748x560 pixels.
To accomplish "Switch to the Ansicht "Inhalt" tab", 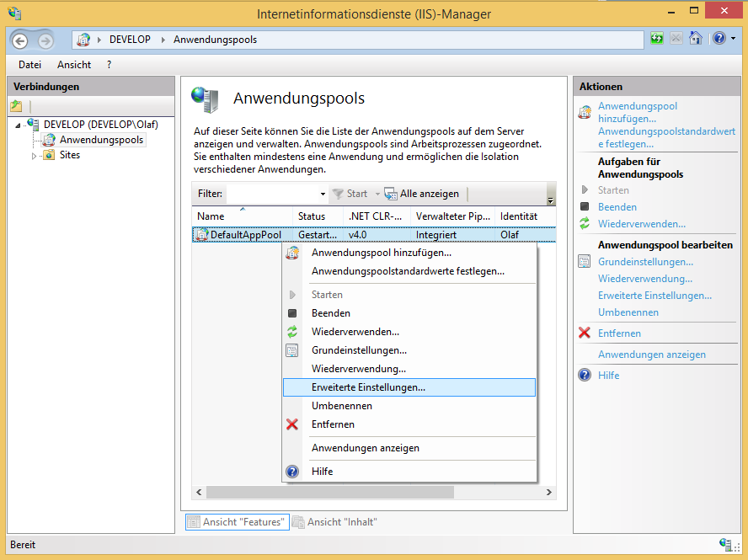I will [x=334, y=521].
